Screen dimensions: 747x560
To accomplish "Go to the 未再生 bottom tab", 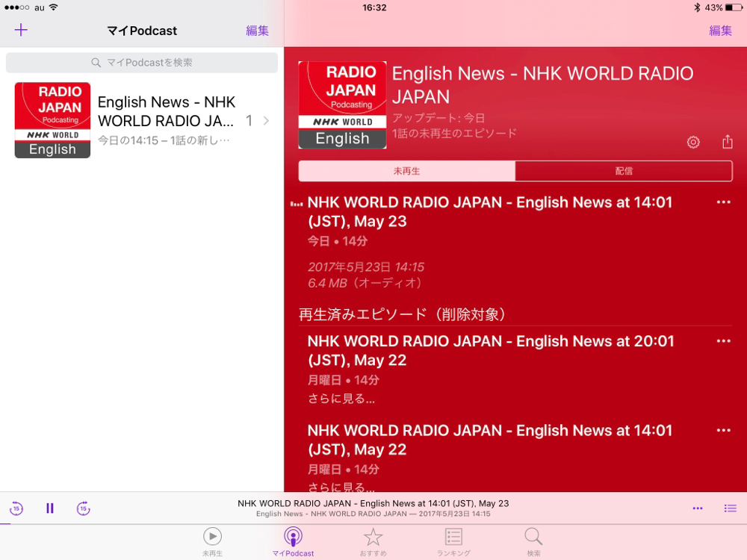I will tap(212, 542).
